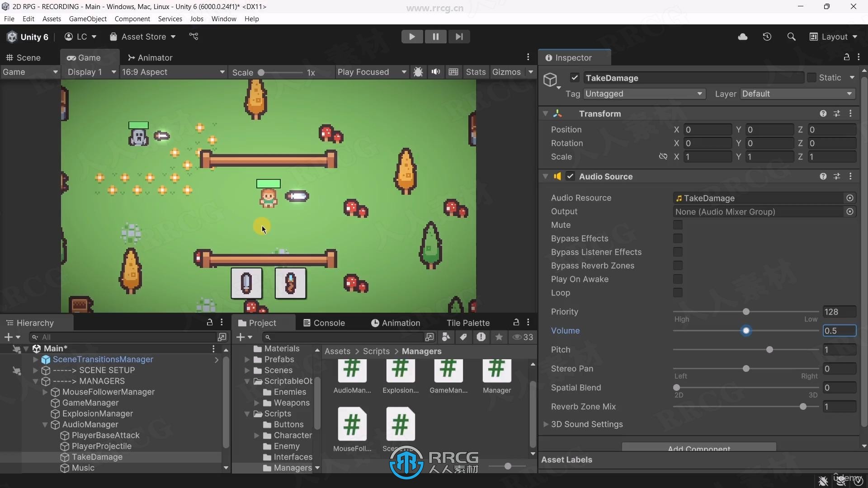
Task: Enable Bypass Listener Effects checkbox
Action: click(x=678, y=252)
